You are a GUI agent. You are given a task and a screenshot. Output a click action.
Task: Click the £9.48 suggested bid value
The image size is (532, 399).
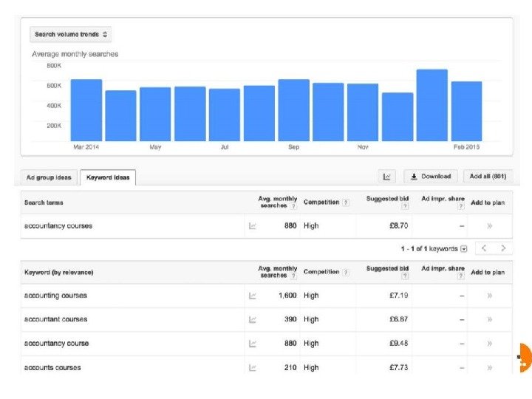(399, 344)
